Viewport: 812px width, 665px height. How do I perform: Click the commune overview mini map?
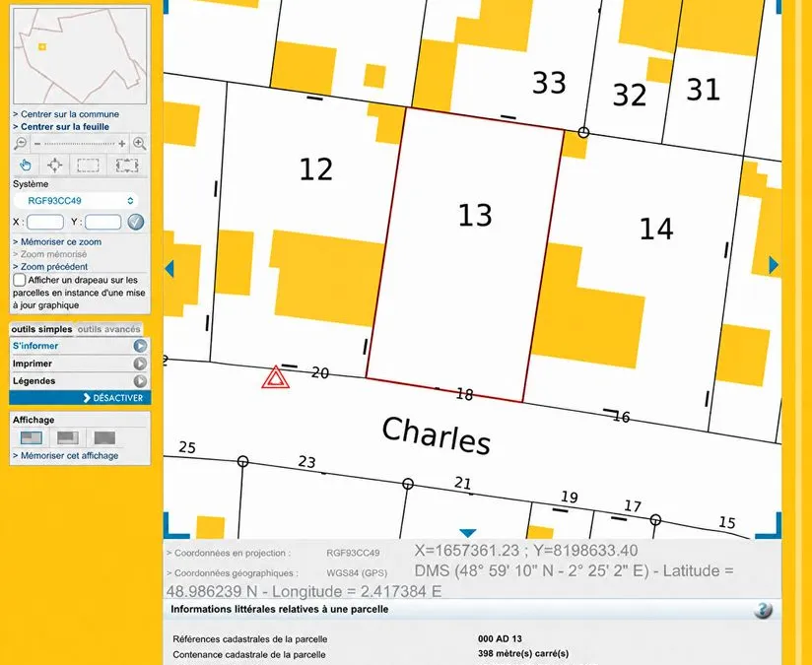[x=80, y=56]
